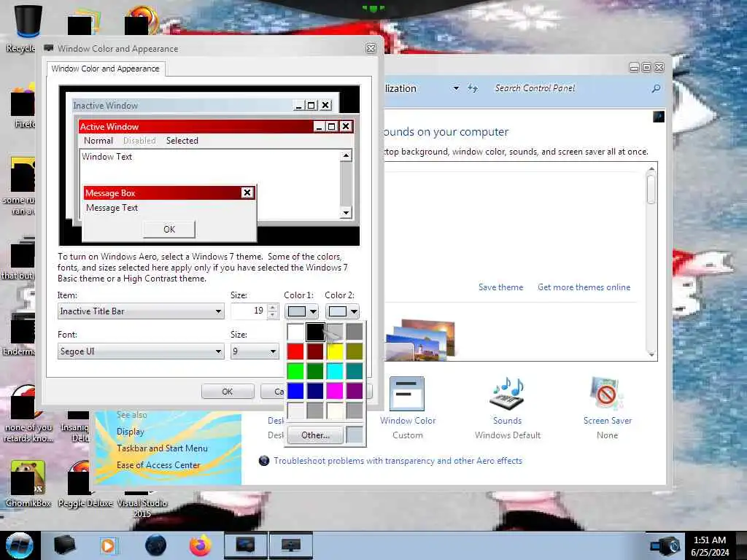This screenshot has height=560, width=747.
Task: Open Get more themes online link
Action: click(584, 287)
